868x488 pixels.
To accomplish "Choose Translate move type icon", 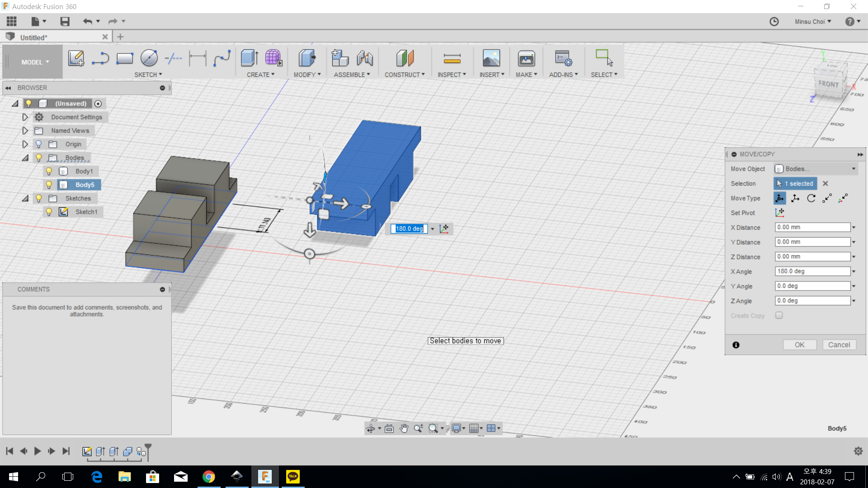I will coord(795,198).
